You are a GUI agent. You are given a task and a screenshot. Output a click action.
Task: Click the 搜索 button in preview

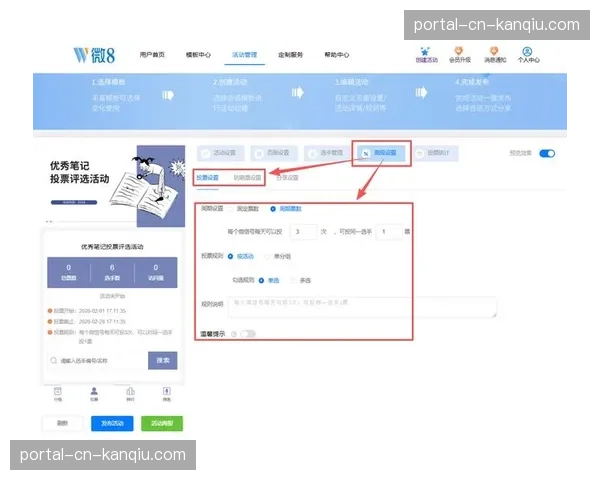pos(163,361)
